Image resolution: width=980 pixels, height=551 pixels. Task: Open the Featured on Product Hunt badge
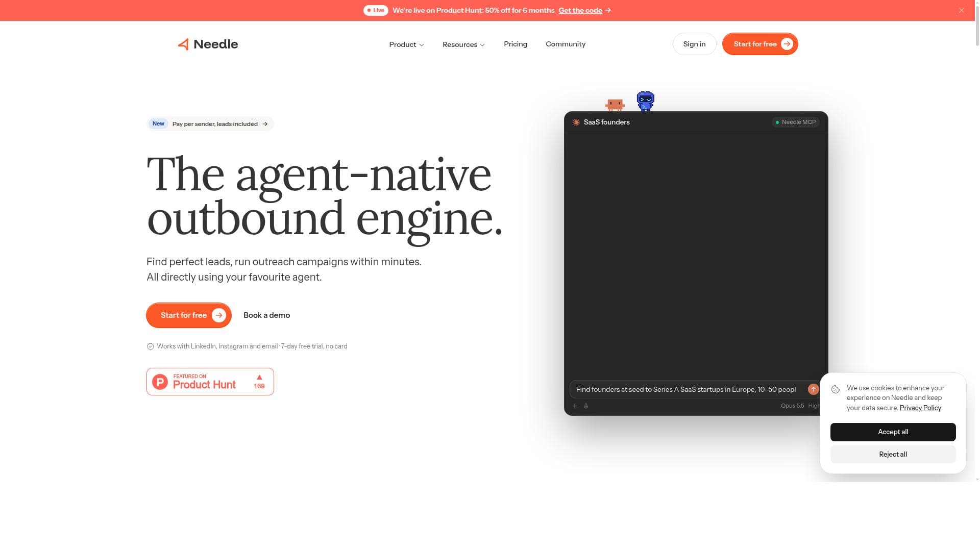(x=210, y=382)
